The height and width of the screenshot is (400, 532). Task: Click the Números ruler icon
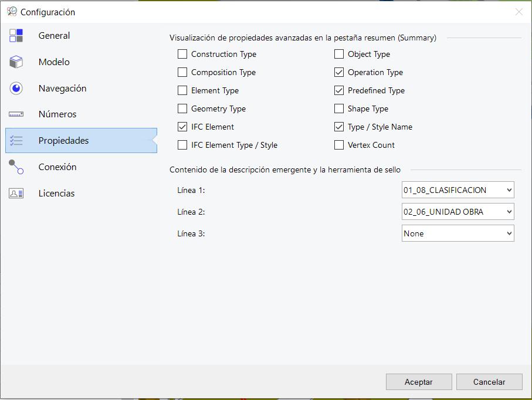tap(16, 114)
